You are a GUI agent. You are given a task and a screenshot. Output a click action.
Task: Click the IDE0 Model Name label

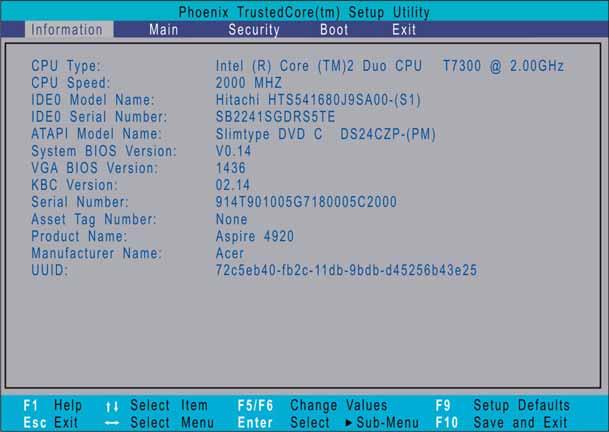click(x=93, y=100)
